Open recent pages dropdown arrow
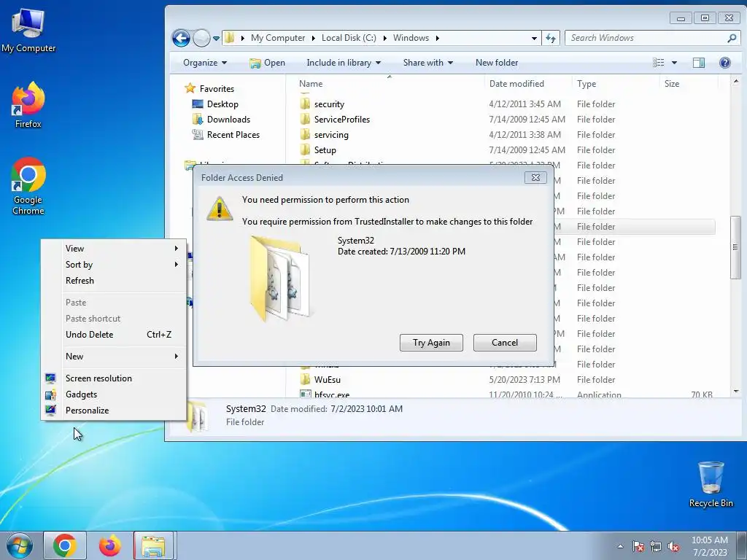Screen dimensions: 747x560 pyautogui.click(x=216, y=38)
